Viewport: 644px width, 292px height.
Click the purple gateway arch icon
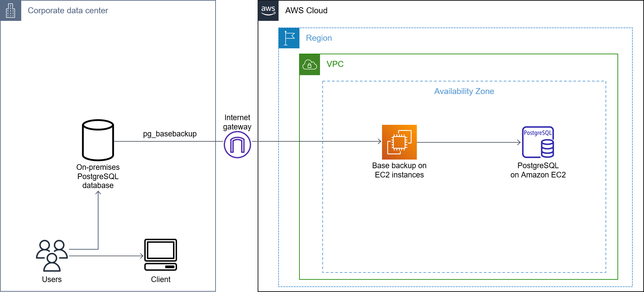(237, 145)
